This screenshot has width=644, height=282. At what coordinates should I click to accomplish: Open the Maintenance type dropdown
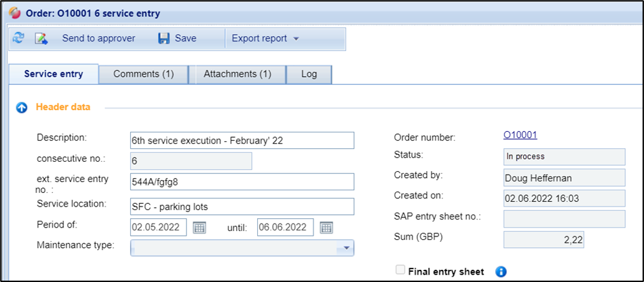tap(347, 248)
